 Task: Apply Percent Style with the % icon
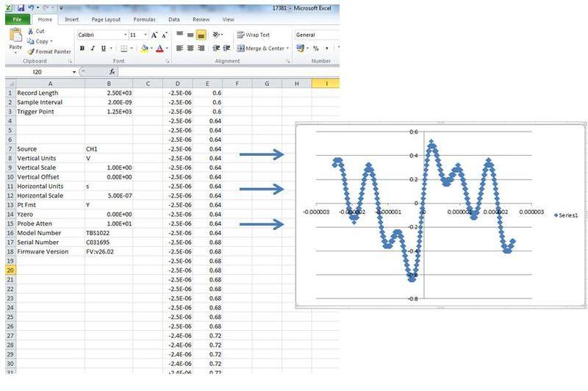[x=316, y=49]
